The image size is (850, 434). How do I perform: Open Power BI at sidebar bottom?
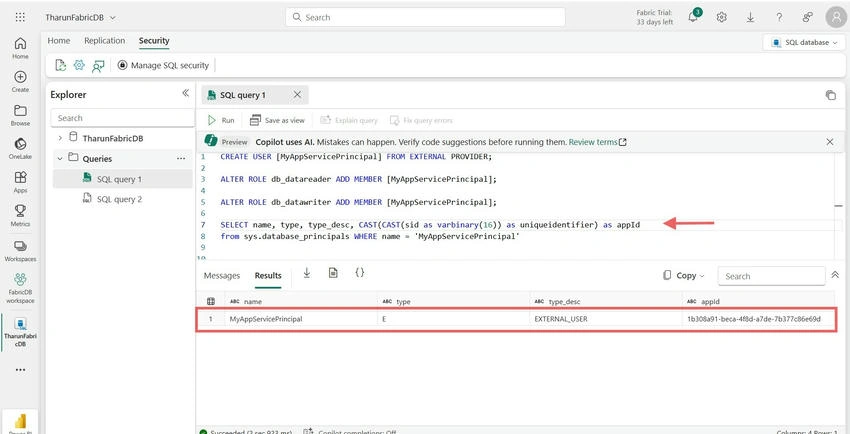click(20, 423)
